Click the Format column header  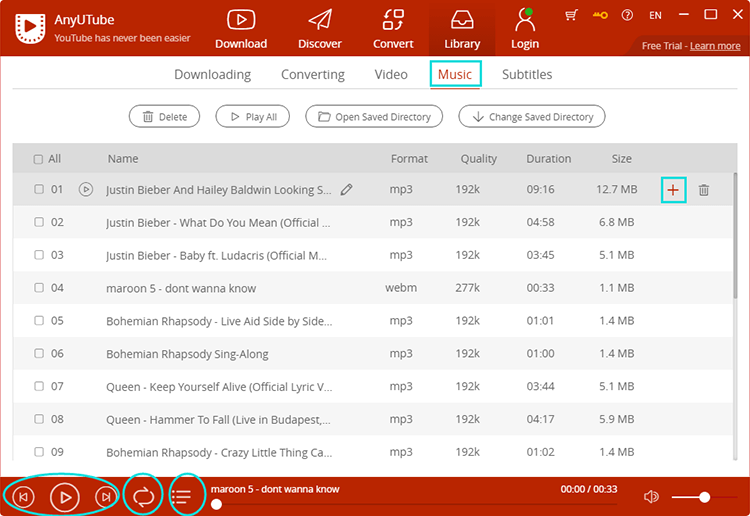click(409, 159)
